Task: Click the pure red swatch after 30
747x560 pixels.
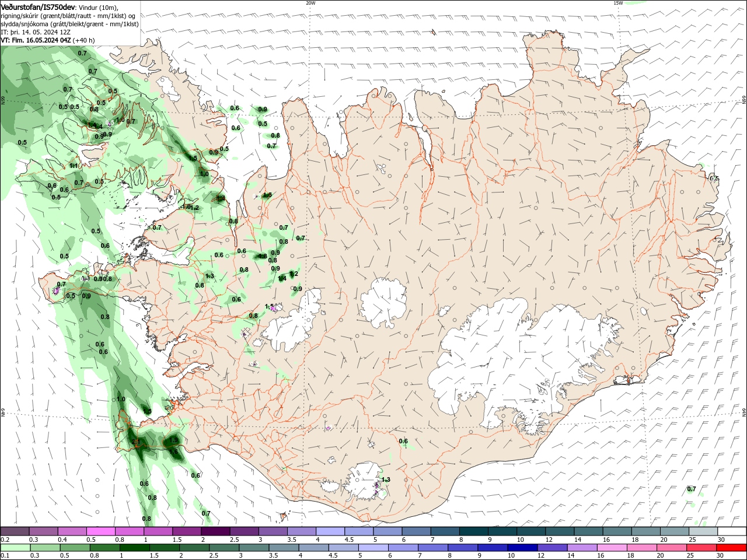Action: (731, 548)
